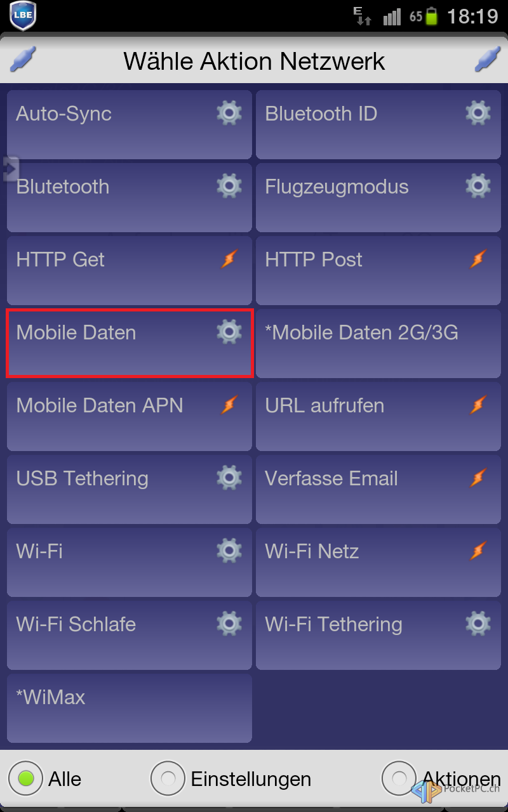508x812 pixels.
Task: Select the Aktionen radio button
Action: tap(399, 778)
